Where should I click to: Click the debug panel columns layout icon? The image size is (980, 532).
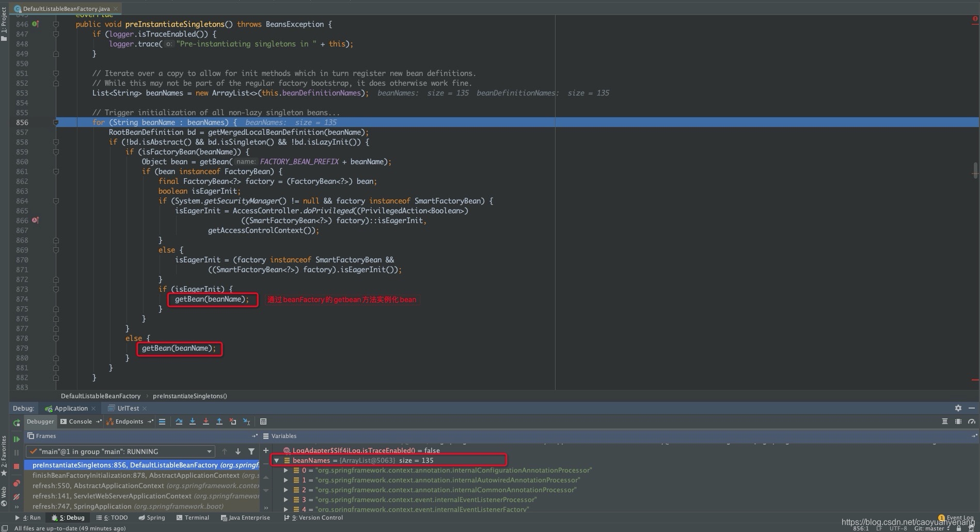958,421
